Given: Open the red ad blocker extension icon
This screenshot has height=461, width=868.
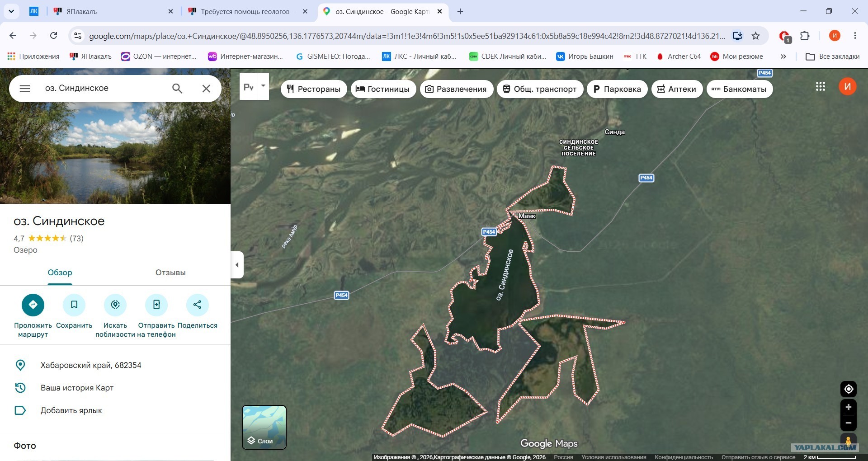Looking at the screenshot, I should (x=785, y=36).
